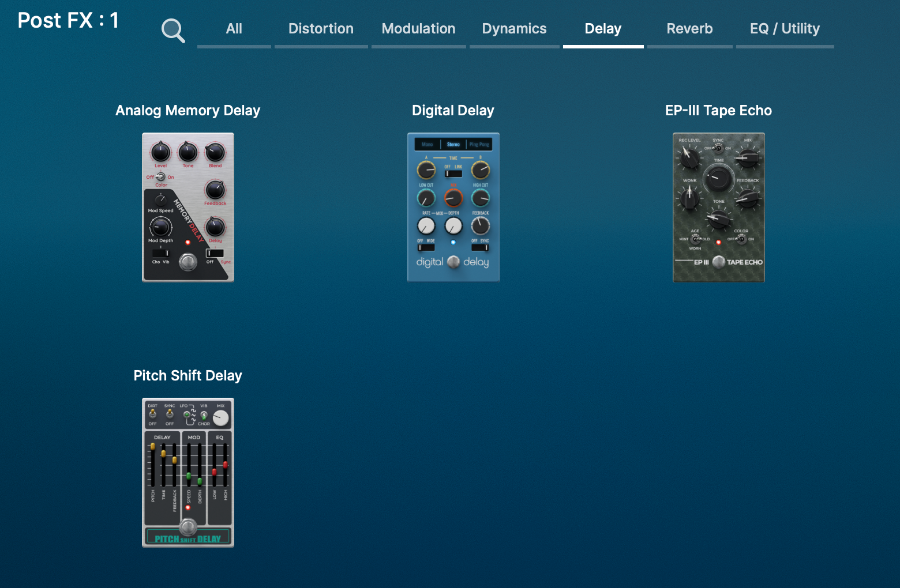Pick the EP-III Tape Echo pedal image
Screen dimensions: 900x588
[719, 208]
